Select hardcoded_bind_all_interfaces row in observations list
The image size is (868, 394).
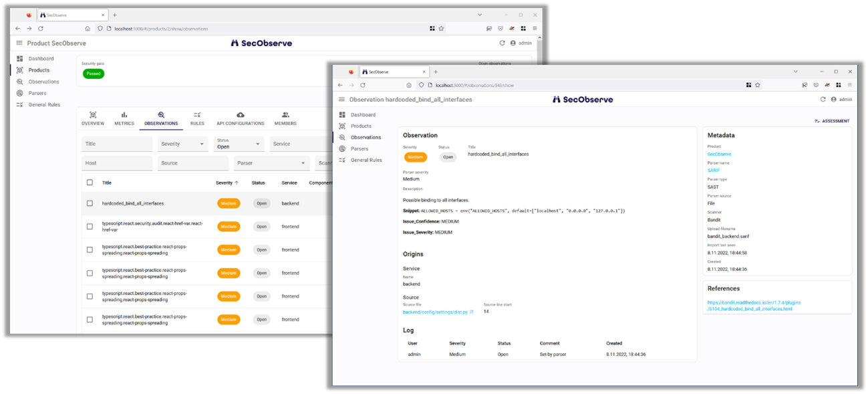pyautogui.click(x=207, y=203)
